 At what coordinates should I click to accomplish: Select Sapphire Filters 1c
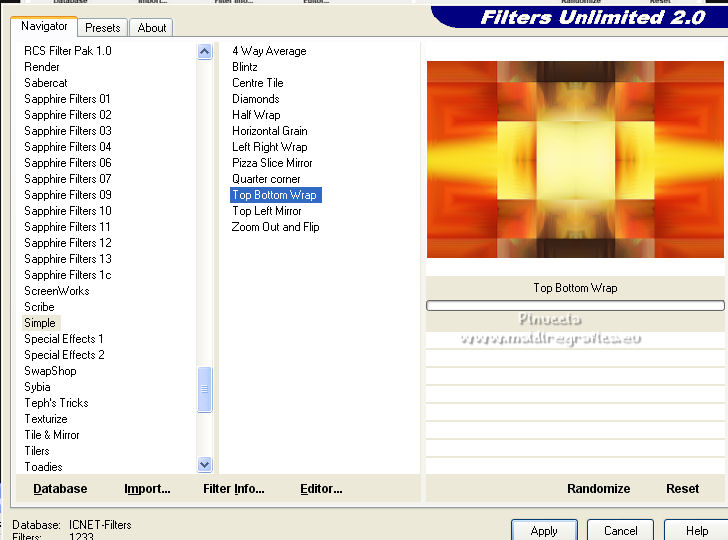click(68, 275)
